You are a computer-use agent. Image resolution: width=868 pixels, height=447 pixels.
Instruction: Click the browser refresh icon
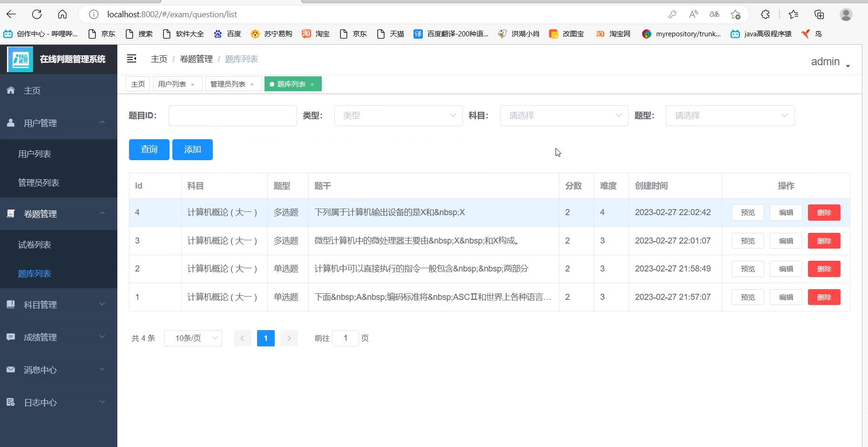click(37, 14)
